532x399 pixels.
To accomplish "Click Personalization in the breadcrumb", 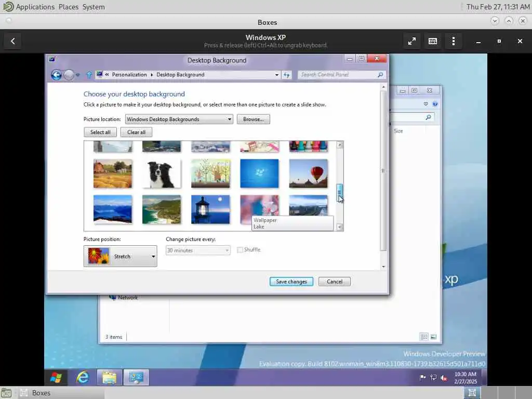I will click(x=129, y=75).
